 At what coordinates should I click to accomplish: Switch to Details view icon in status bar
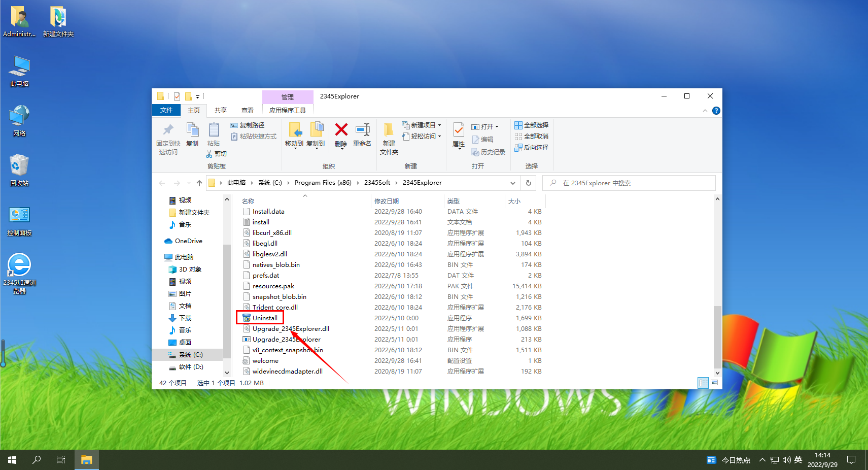(x=703, y=383)
